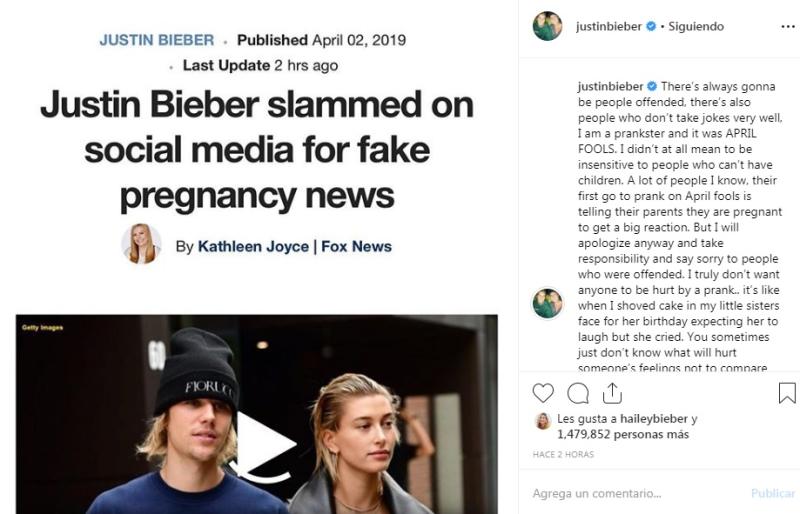The image size is (800, 514).
Task: Open justinbieber profile picture in post header
Action: [547, 26]
